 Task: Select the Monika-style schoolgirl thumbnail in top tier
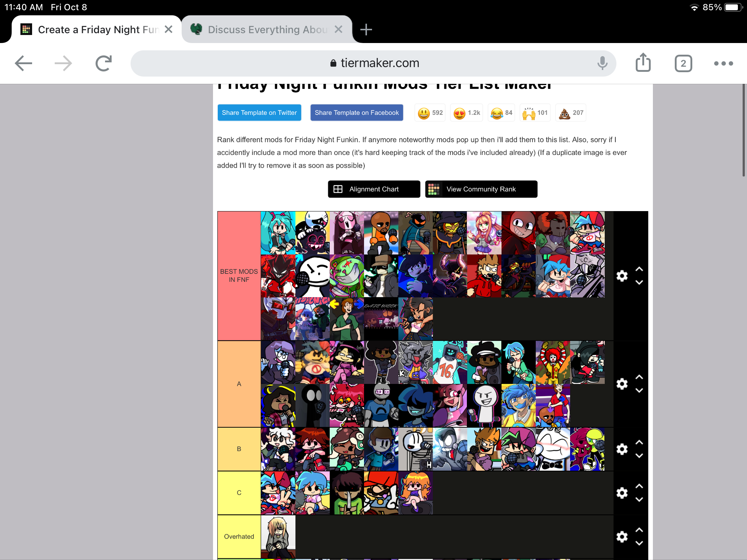pyautogui.click(x=484, y=233)
